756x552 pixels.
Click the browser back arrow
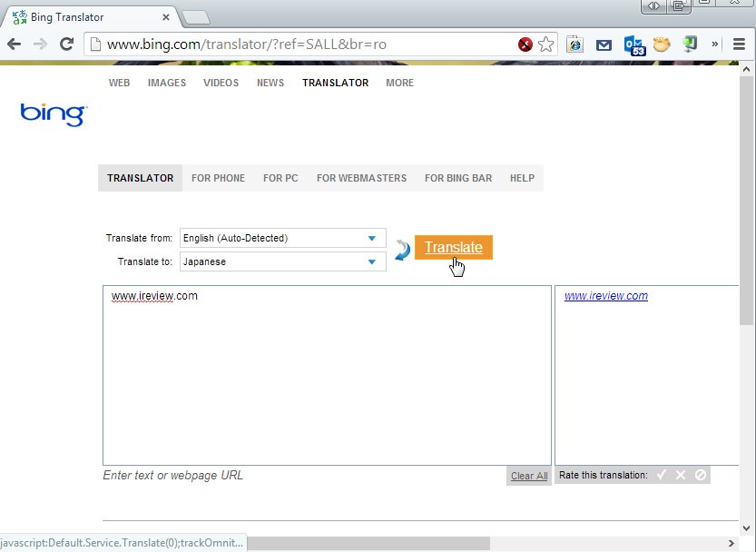14,44
